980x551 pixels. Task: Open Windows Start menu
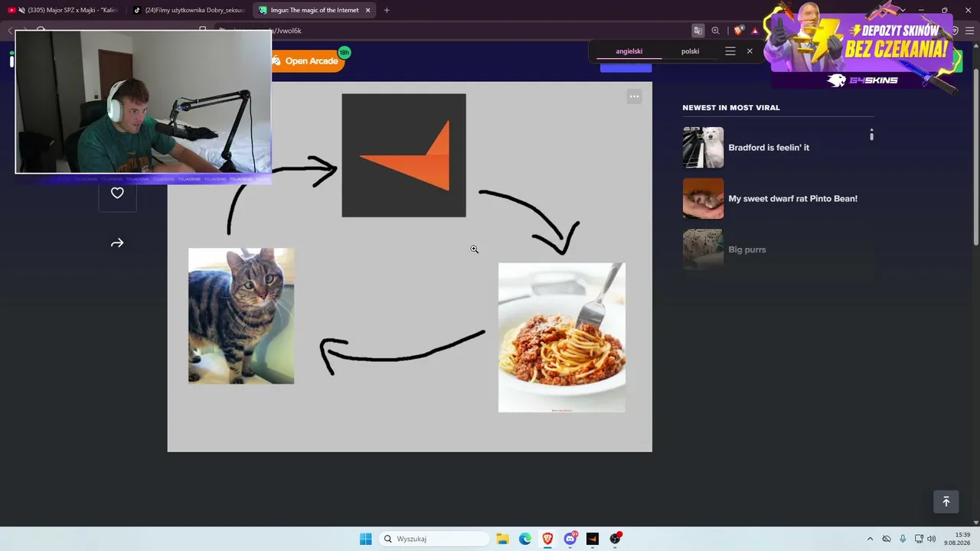click(x=366, y=539)
